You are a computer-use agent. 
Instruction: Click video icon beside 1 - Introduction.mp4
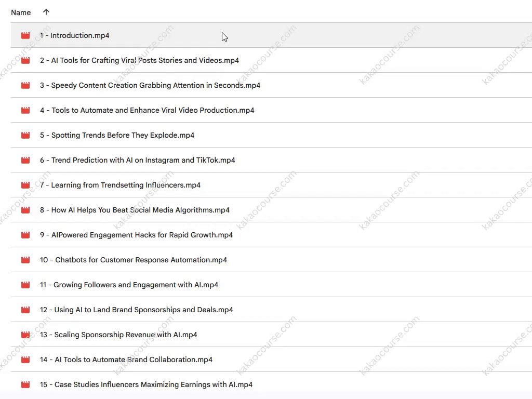25,36
